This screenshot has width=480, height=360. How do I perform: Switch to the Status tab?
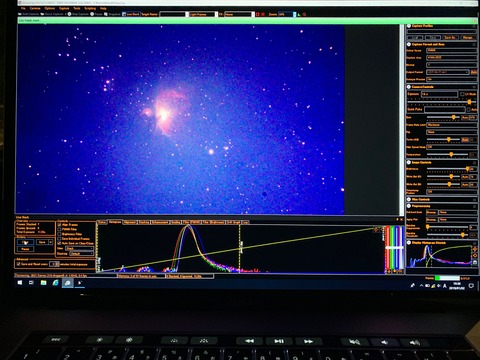tap(102, 222)
